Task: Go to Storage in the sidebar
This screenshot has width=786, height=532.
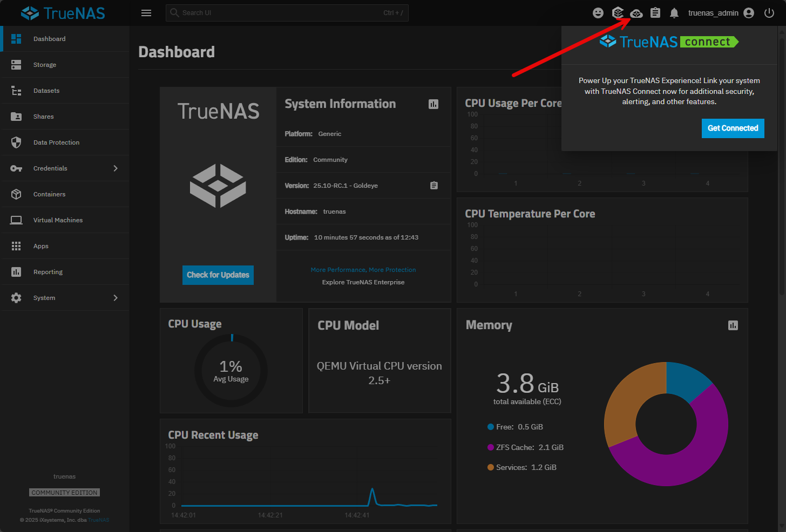Action: click(65, 65)
